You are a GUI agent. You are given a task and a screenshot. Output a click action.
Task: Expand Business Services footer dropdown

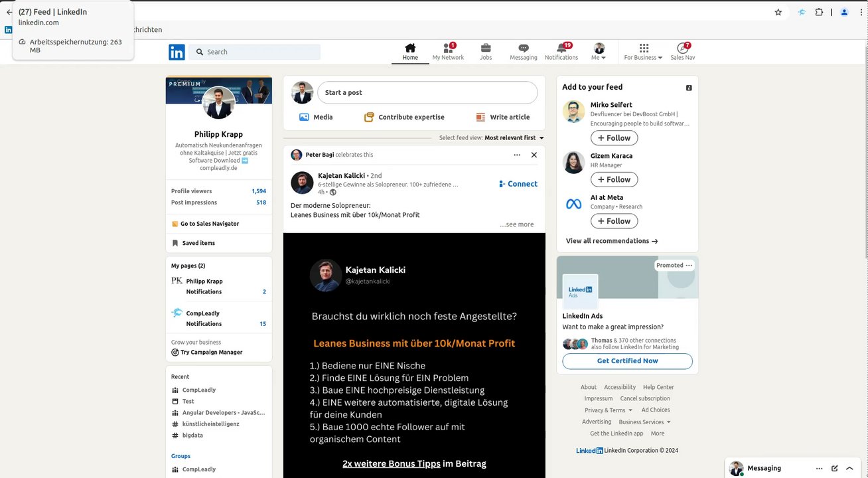click(644, 422)
